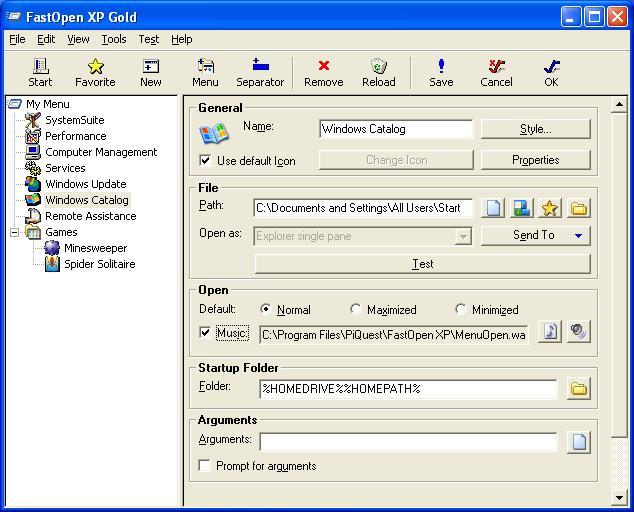Screen dimensions: 634x512
Task: Open the File menu
Action: [17, 39]
